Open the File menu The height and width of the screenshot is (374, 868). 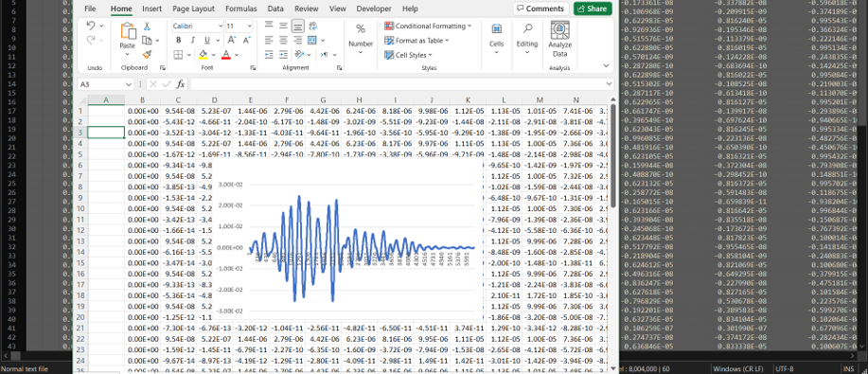pyautogui.click(x=90, y=9)
